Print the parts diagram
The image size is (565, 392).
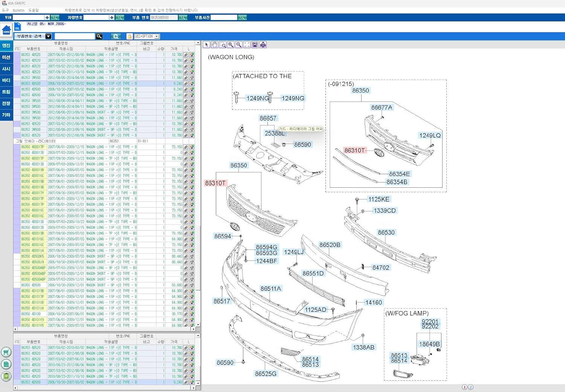tap(263, 45)
